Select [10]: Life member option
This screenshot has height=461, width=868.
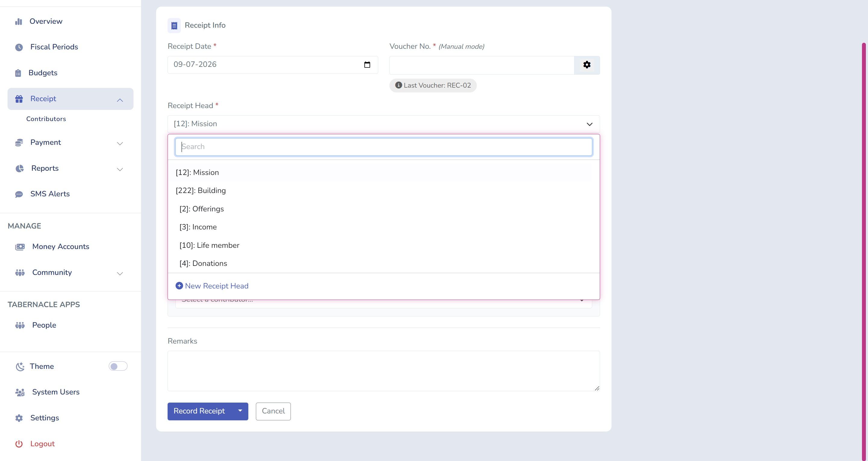[x=383, y=245]
